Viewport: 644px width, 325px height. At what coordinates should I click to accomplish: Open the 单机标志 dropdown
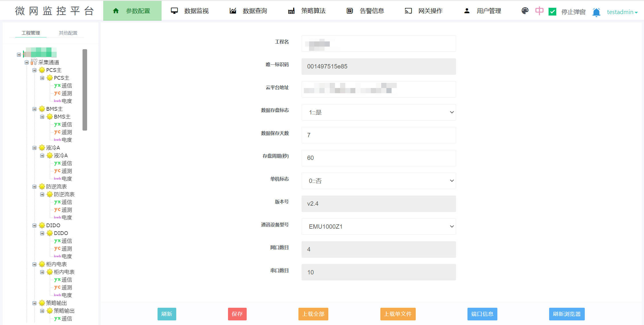378,181
